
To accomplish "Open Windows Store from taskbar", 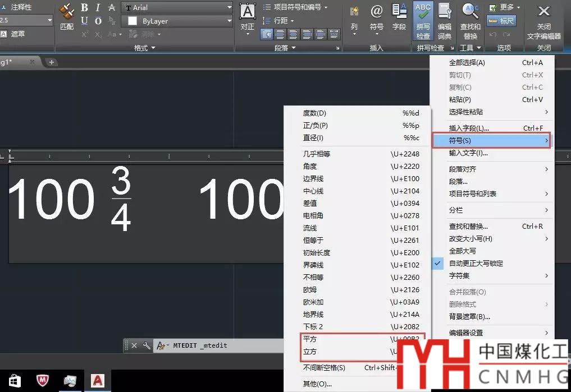I will coord(15,381).
